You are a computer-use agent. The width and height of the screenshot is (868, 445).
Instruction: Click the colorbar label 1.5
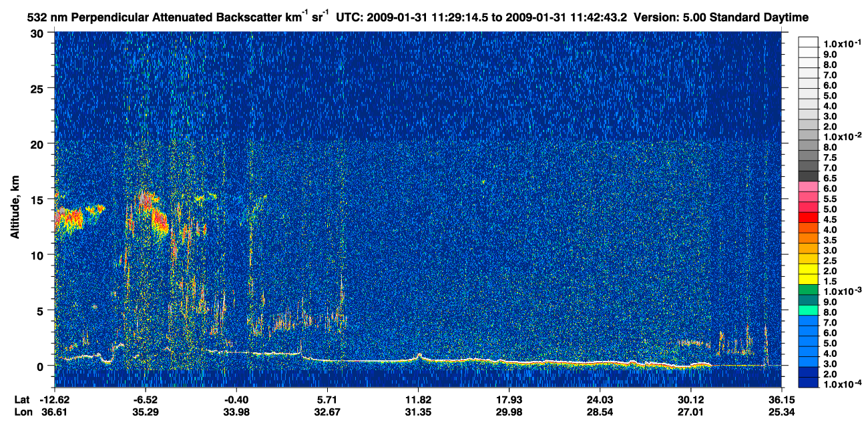pos(831,281)
